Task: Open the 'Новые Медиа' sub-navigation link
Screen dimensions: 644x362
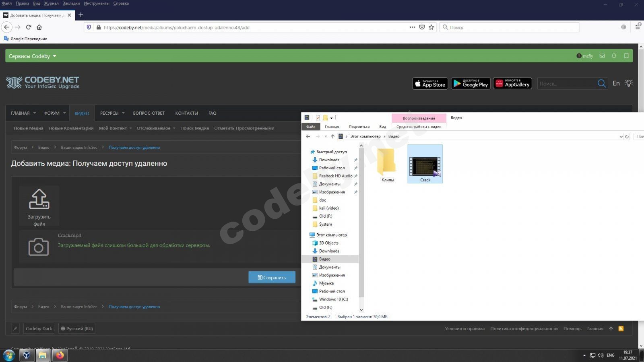Action: coord(29,128)
